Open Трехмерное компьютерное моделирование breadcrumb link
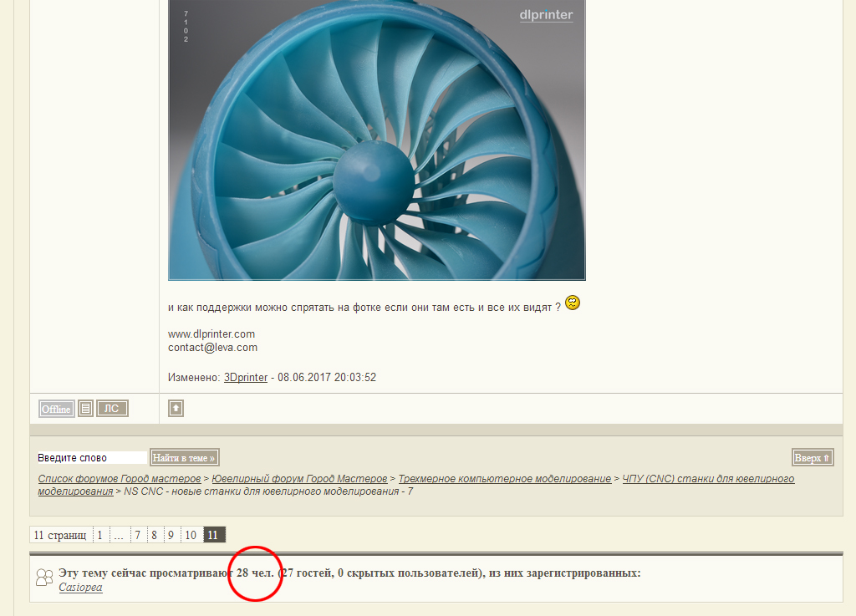Viewport: 856px width, 616px height. (x=504, y=479)
